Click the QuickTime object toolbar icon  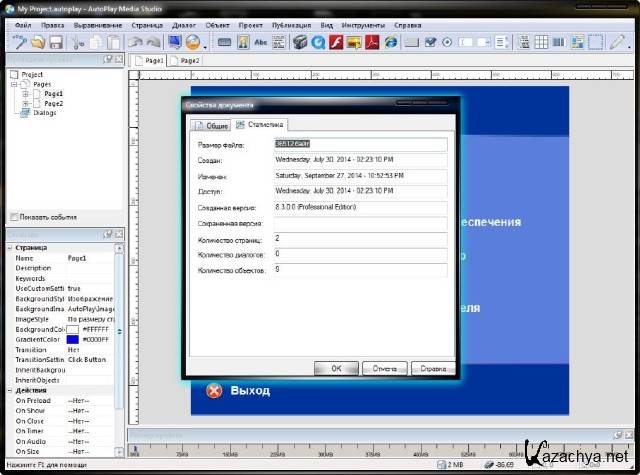point(318,42)
